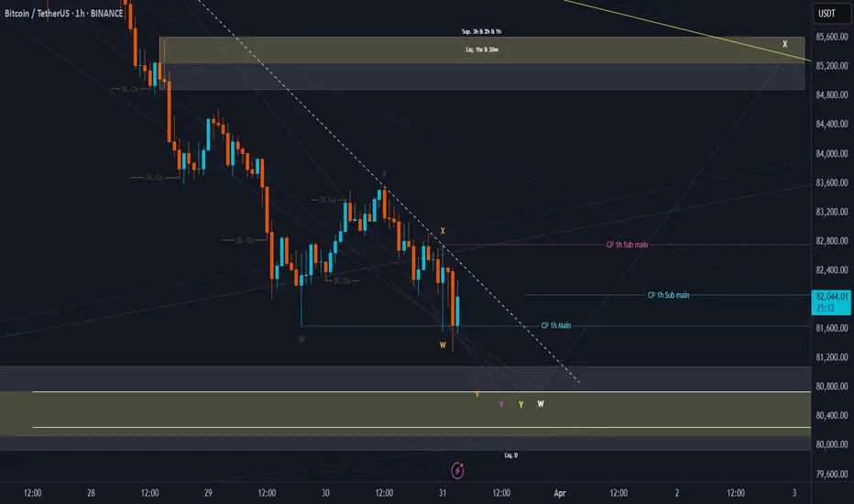The height and width of the screenshot is (504, 854).
Task: Click the '31' date on time axis
Action: (x=443, y=493)
